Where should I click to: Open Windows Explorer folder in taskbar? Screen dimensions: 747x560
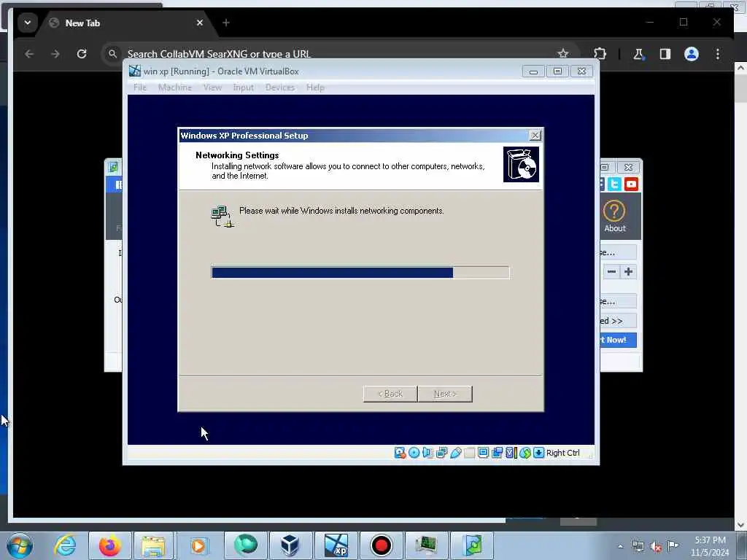click(x=153, y=545)
